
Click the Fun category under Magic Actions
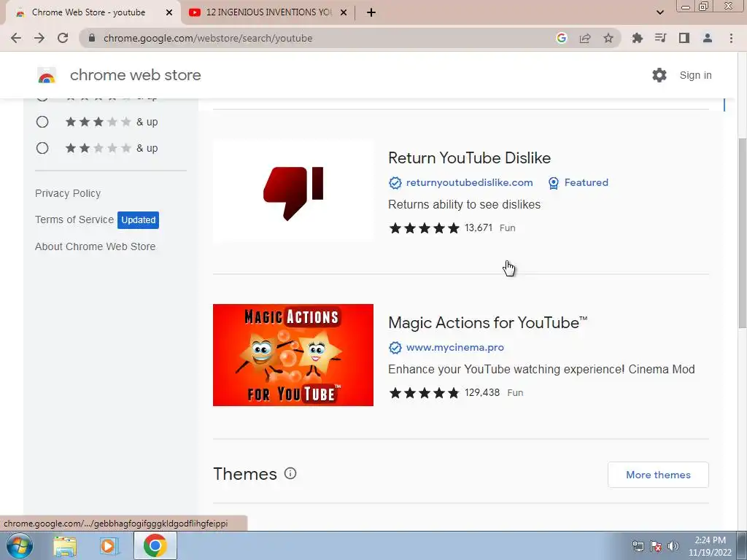point(516,393)
